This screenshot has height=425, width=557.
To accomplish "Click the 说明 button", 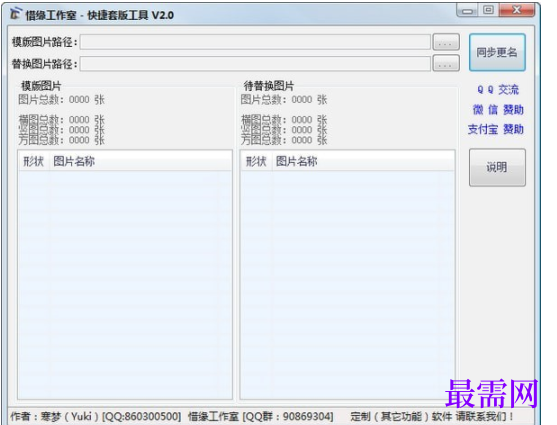I will [497, 167].
